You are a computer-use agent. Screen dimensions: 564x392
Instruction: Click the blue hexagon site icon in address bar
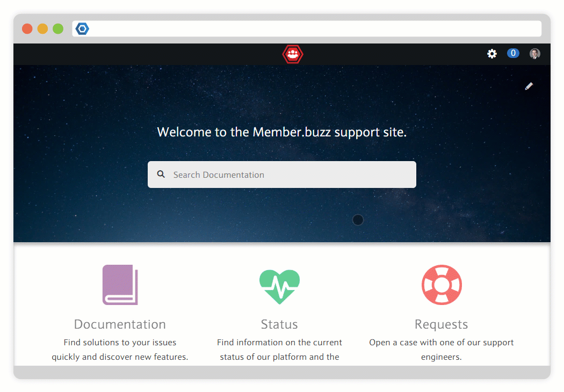click(82, 28)
